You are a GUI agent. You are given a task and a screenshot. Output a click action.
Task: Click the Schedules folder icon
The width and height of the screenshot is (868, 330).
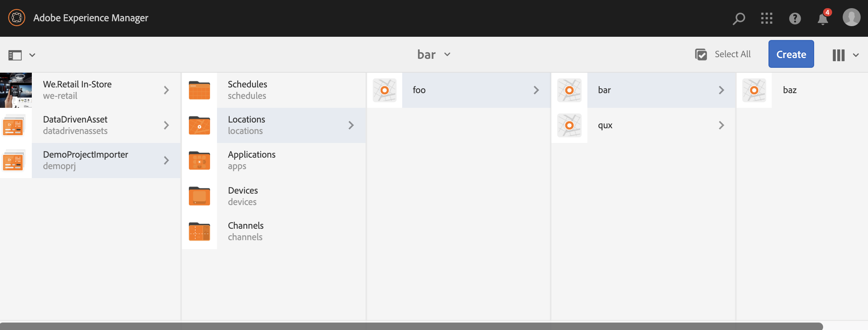[x=199, y=90]
